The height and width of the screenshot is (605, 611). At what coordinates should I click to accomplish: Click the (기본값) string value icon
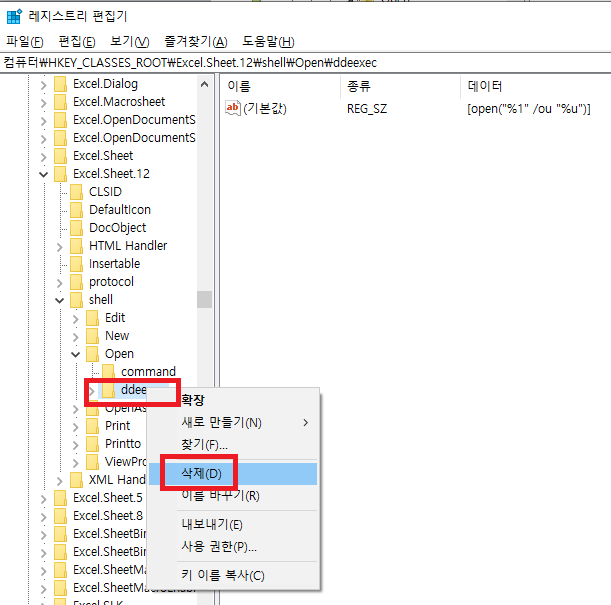click(x=234, y=108)
